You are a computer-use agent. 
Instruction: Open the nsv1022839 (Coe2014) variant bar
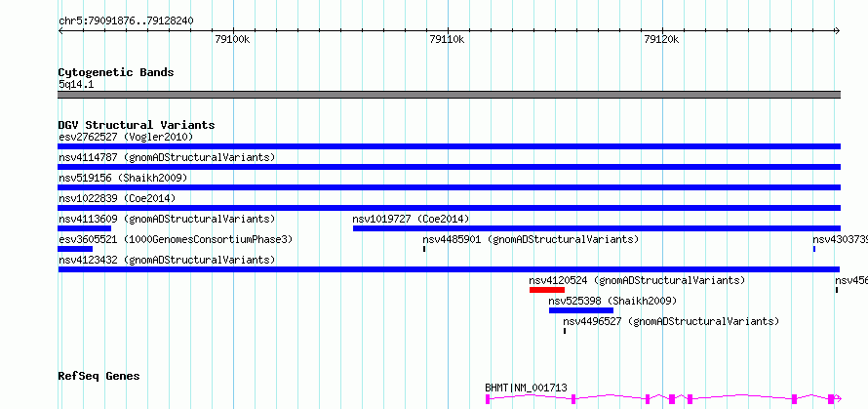pos(449,208)
